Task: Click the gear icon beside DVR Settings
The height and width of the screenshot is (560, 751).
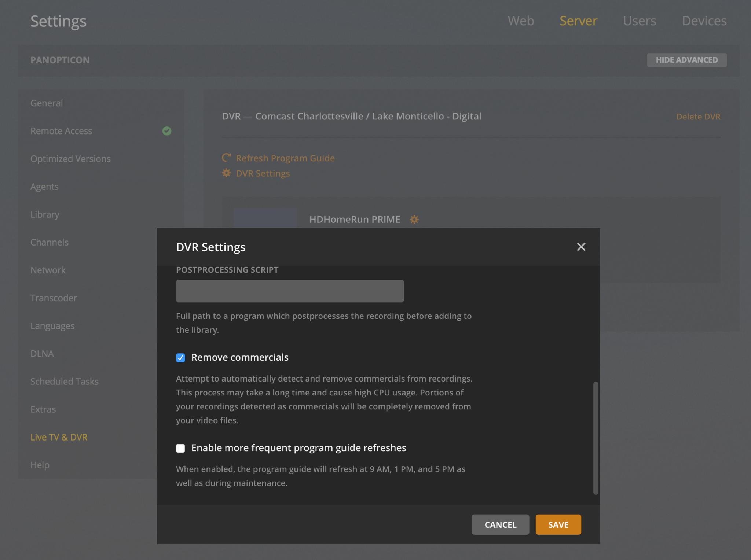Action: point(226,173)
